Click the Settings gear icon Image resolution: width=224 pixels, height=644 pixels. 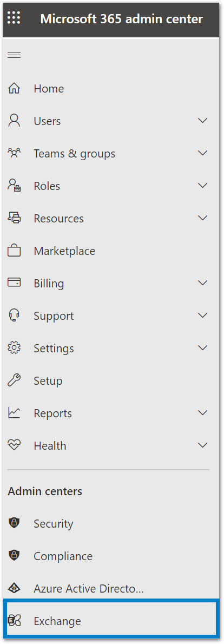click(x=14, y=348)
